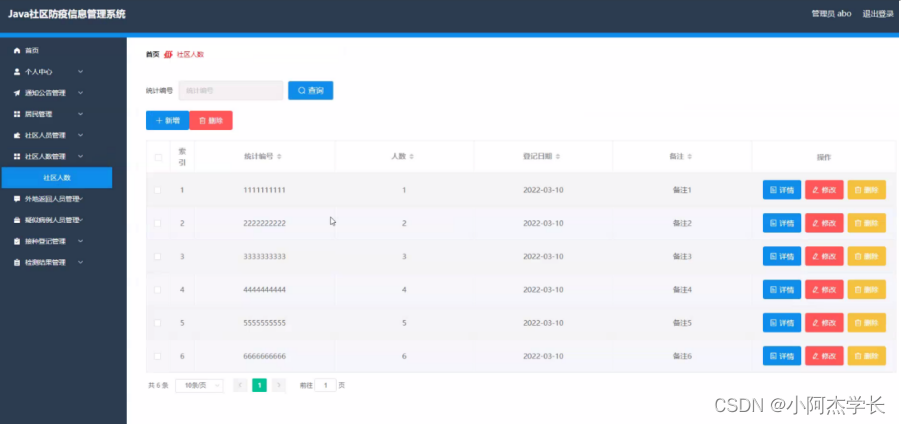
Task: Go to previous page arrow
Action: pos(240,386)
